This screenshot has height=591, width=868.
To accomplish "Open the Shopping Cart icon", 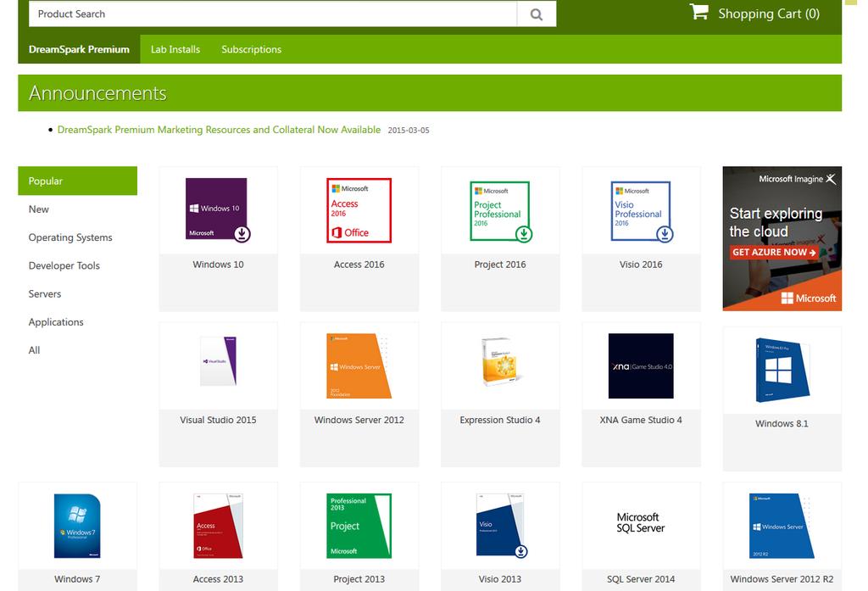I will [x=698, y=12].
